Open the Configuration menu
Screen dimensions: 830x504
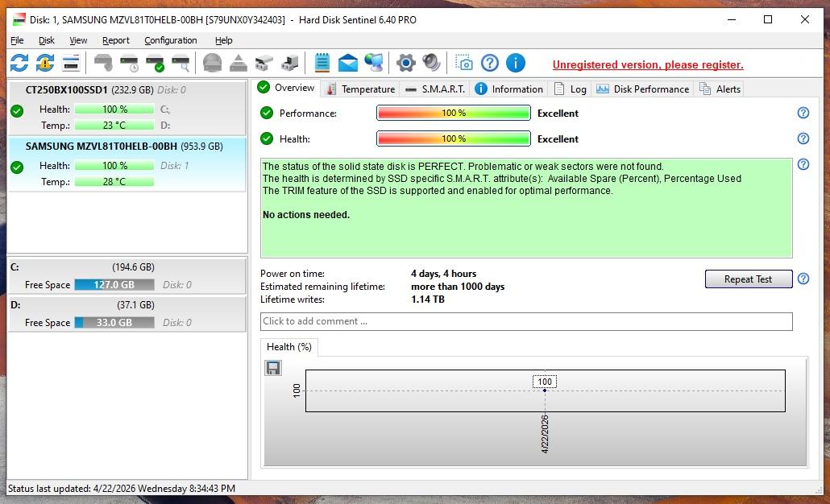coord(170,40)
